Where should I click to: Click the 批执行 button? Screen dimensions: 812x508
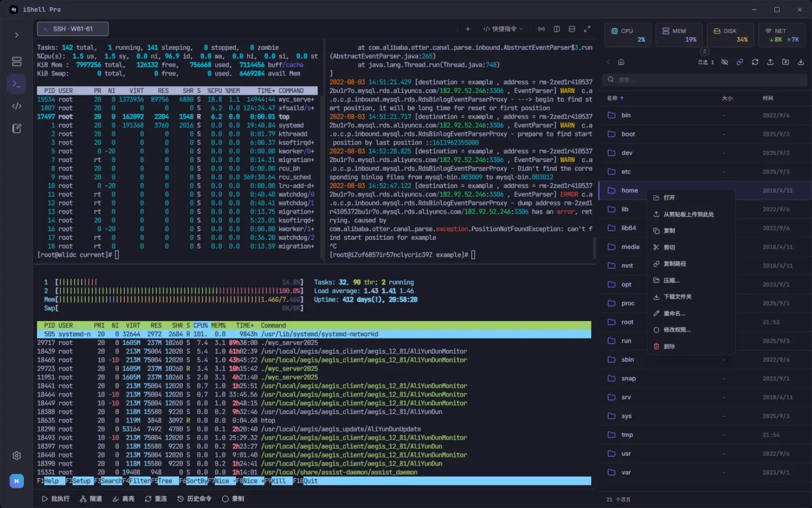click(55, 499)
